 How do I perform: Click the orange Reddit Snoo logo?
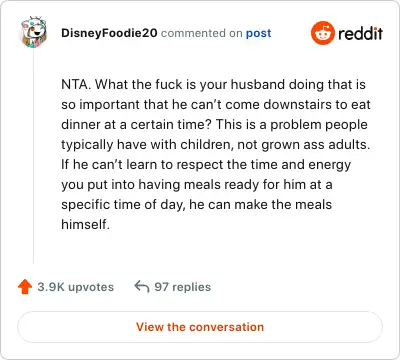point(322,33)
